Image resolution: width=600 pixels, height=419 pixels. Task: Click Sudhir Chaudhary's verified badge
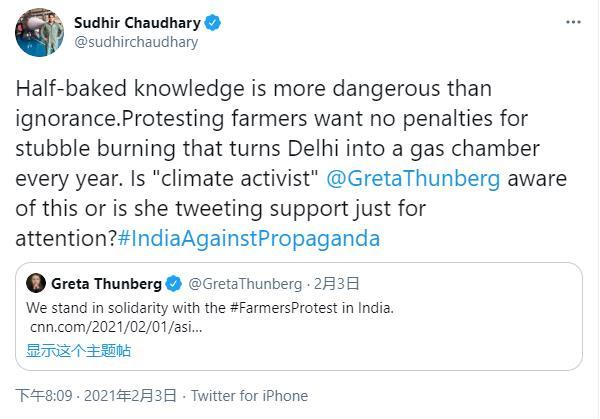[213, 22]
